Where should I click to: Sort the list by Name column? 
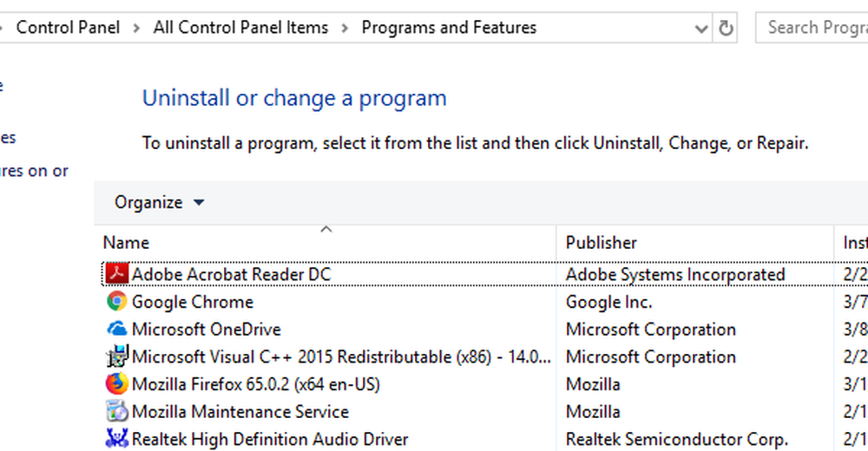point(126,243)
